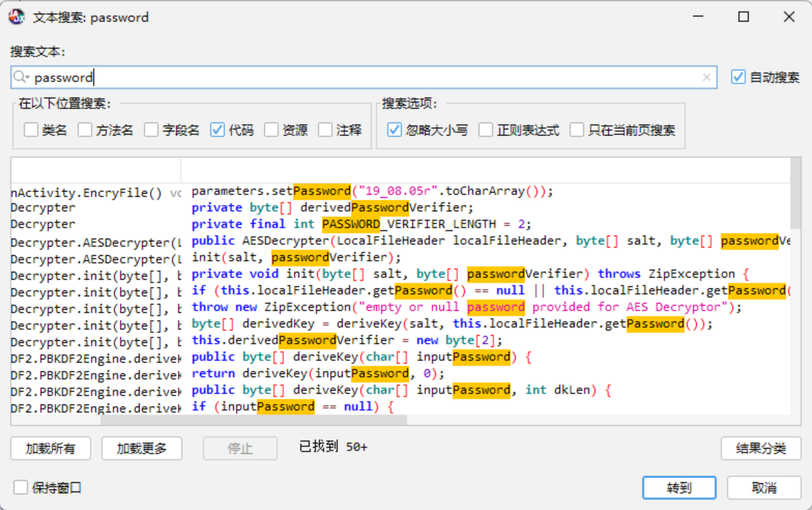Select public deriveKey(char[] inputPassword) { row
This screenshot has width=812, height=510.
pyautogui.click(x=400, y=357)
